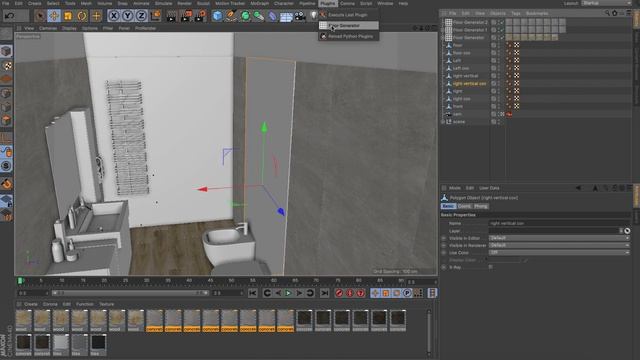
Task: Select the Texture mode checker icon in sidebar
Action: tap(7, 66)
